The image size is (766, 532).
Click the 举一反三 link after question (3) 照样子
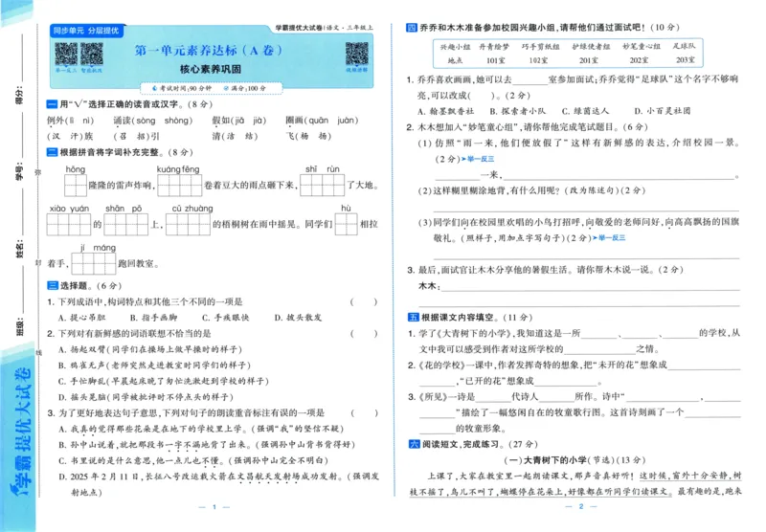[609, 237]
